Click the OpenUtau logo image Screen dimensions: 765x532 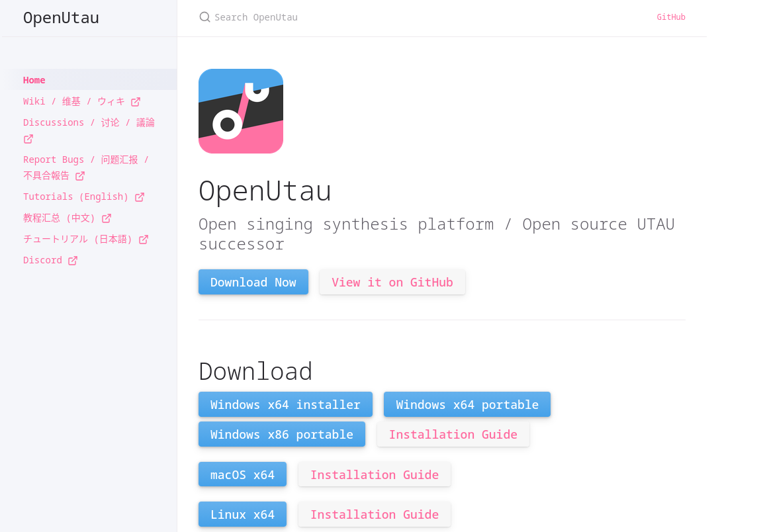(241, 111)
